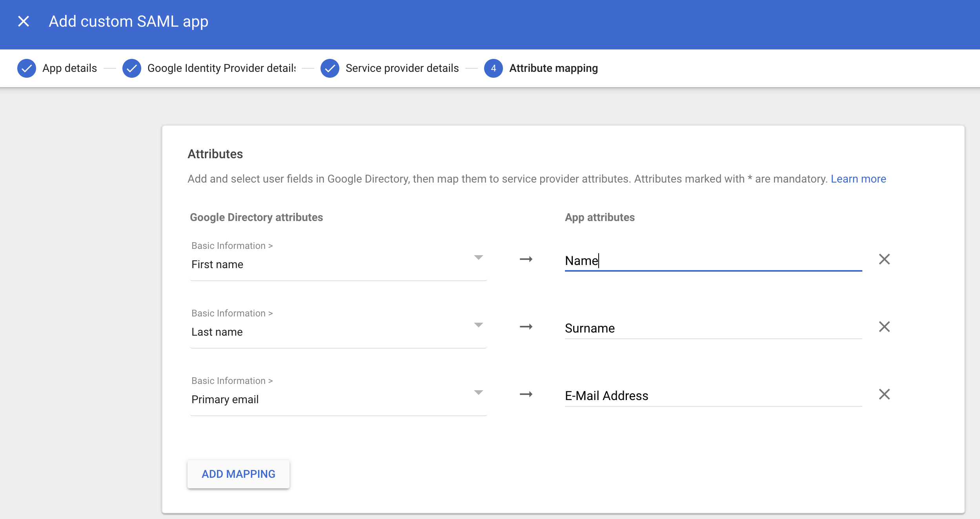
Task: Click the Surname app attribute input field
Action: pos(713,328)
